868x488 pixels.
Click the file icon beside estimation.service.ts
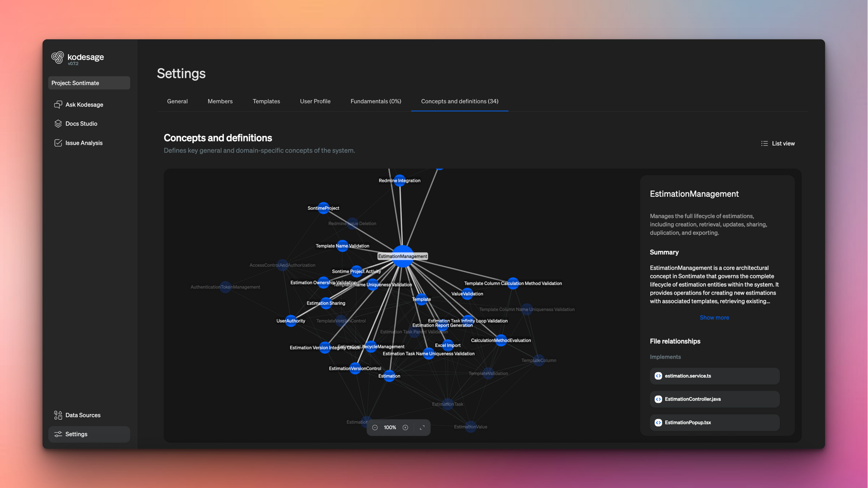point(658,376)
